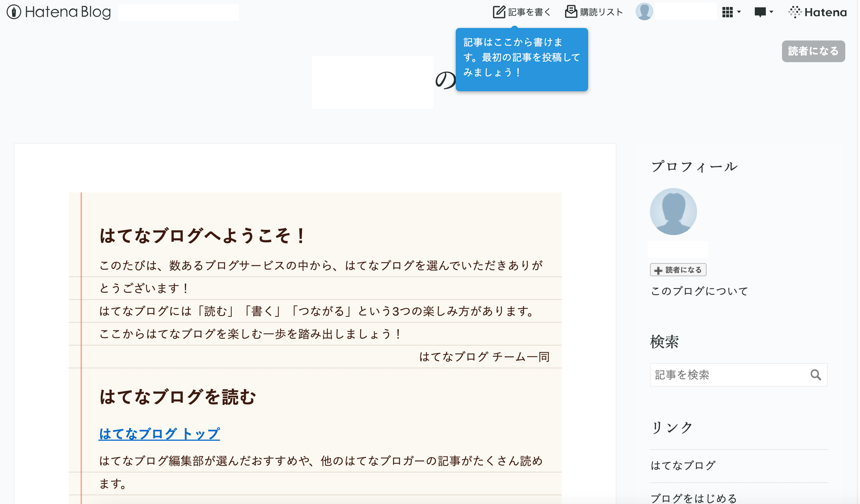The width and height of the screenshot is (860, 504).
Task: Open the はてなブログ トップ link in article
Action: coord(159,434)
